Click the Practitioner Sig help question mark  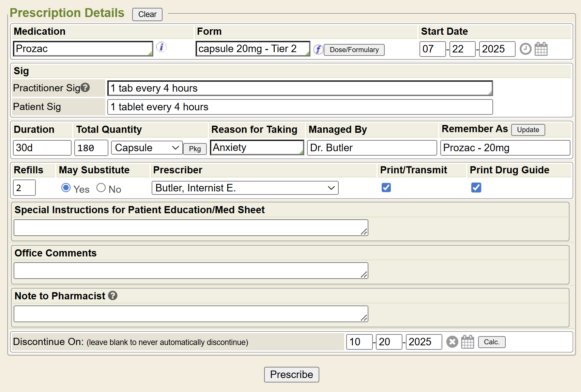(85, 88)
